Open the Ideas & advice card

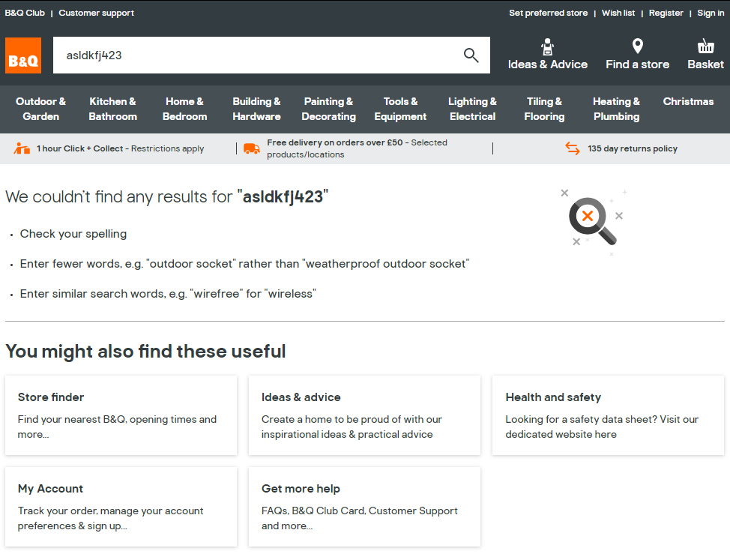[364, 415]
